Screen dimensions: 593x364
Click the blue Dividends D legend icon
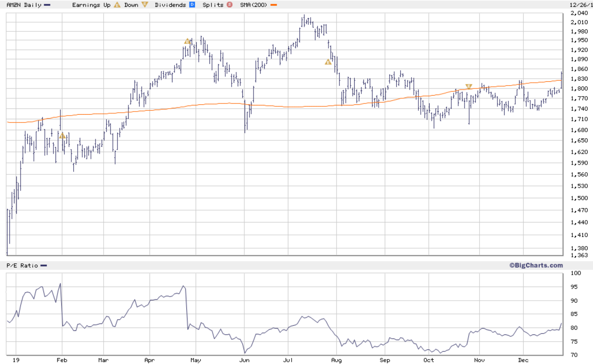coord(192,5)
